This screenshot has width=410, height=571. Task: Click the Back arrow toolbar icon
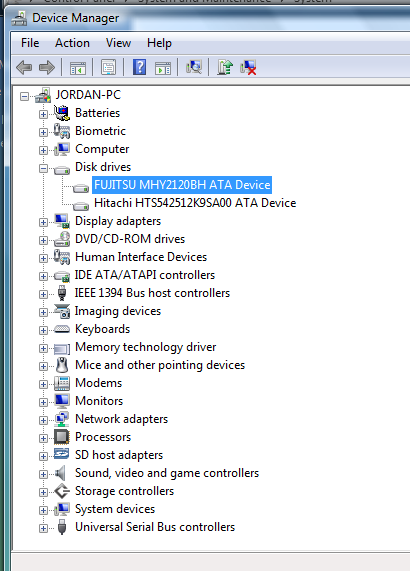(x=24, y=67)
